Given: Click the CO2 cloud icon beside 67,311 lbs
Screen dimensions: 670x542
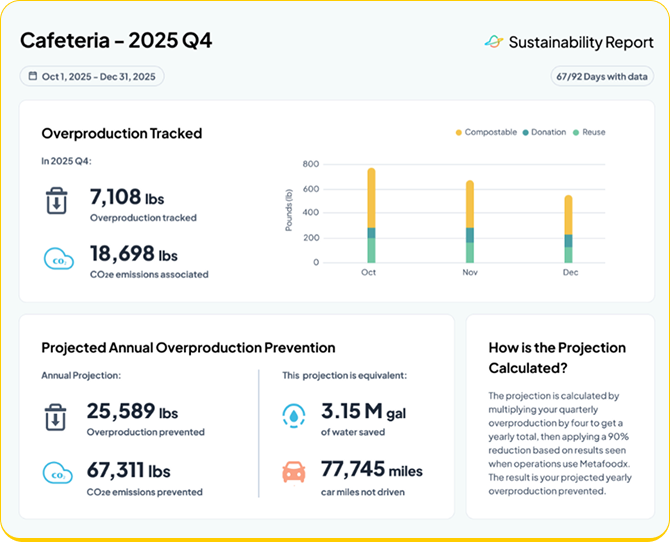Looking at the screenshot, I should (58, 473).
